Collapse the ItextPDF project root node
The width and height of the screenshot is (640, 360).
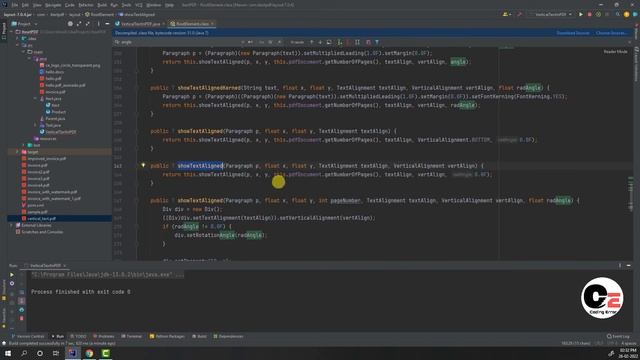(x=11, y=32)
